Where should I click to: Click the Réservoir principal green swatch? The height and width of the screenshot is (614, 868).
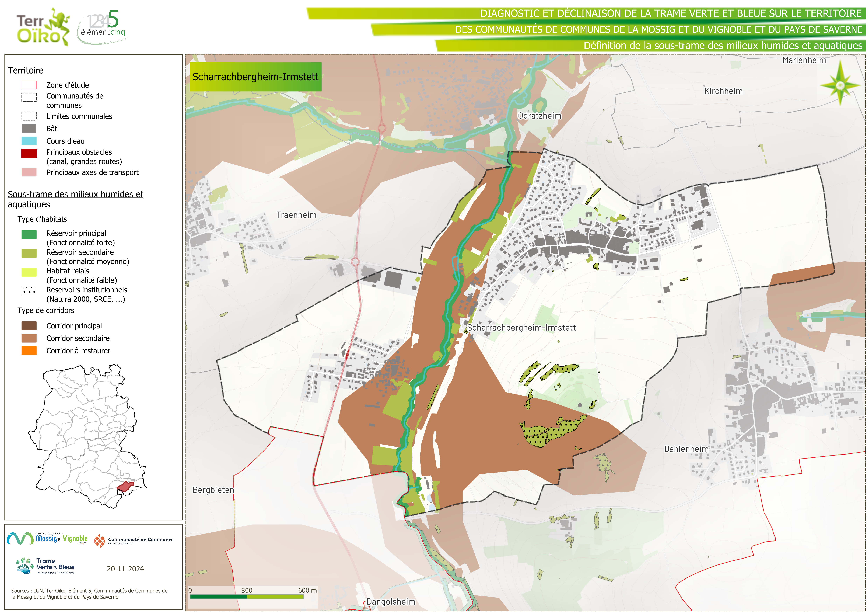click(x=29, y=235)
